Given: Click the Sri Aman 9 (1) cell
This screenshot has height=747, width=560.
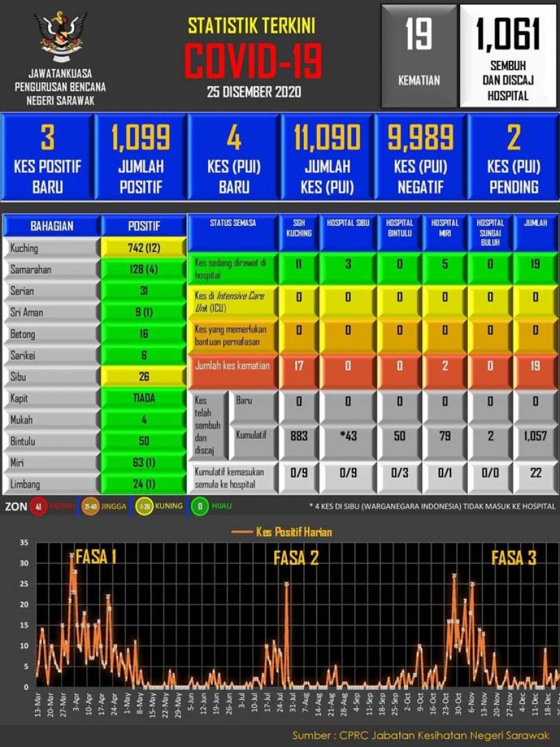Looking at the screenshot, I should coord(144,312).
